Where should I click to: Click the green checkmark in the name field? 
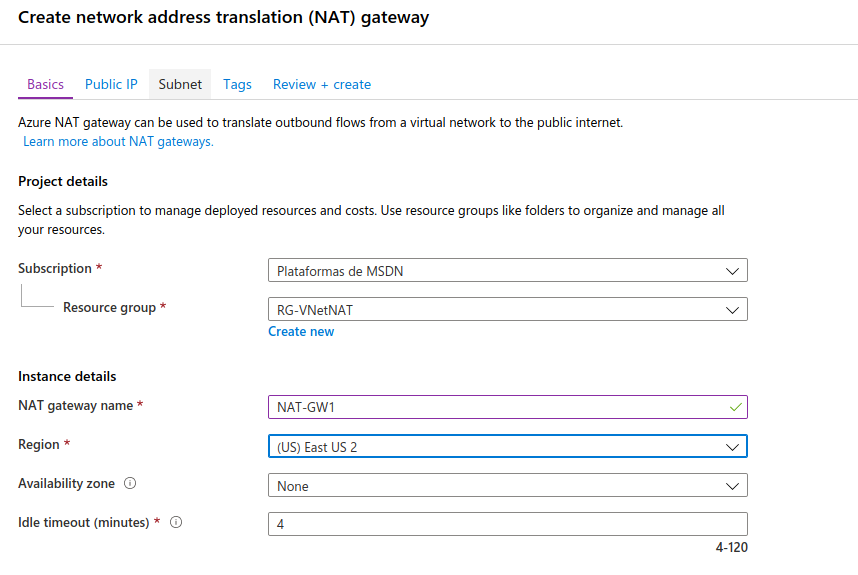pyautogui.click(x=736, y=407)
